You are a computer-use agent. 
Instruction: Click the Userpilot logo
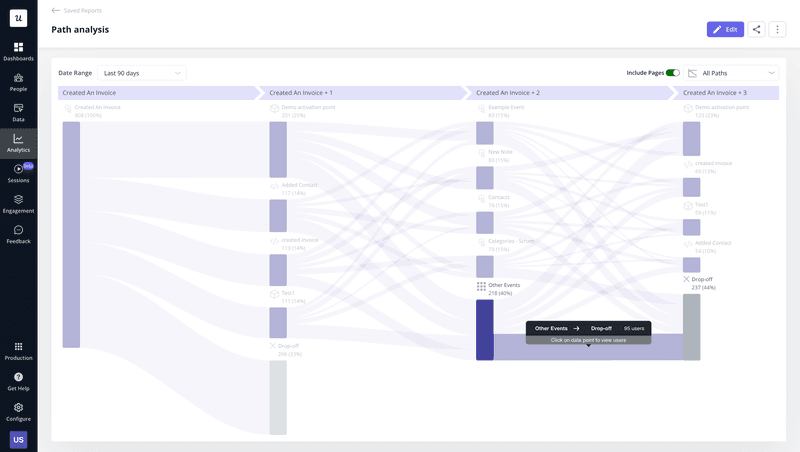[x=18, y=18]
